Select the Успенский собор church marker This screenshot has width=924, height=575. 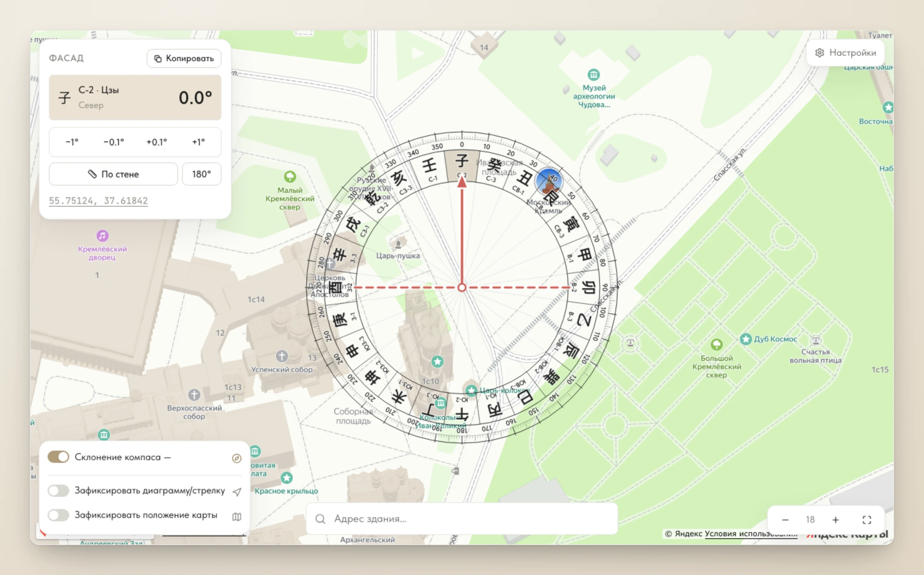pos(282,356)
